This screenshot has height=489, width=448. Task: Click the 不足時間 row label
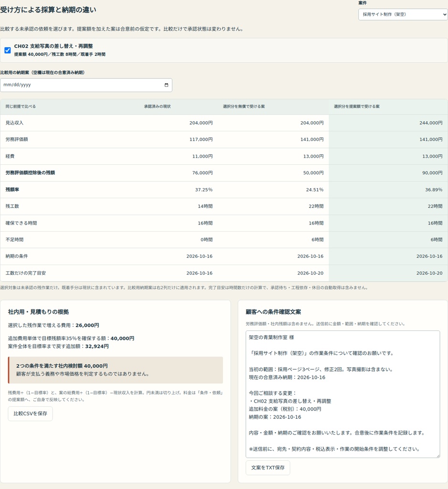[14, 240]
